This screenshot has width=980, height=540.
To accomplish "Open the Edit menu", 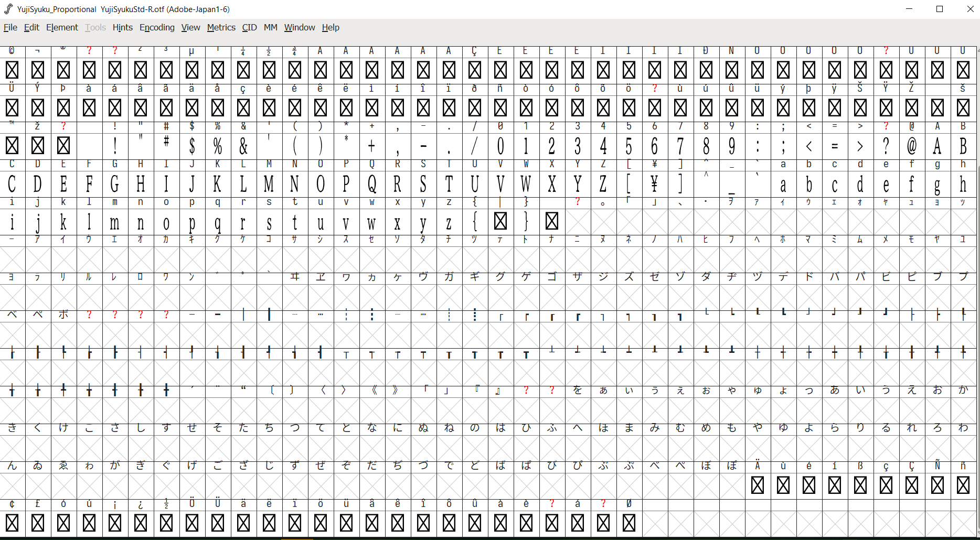I will pos(31,27).
